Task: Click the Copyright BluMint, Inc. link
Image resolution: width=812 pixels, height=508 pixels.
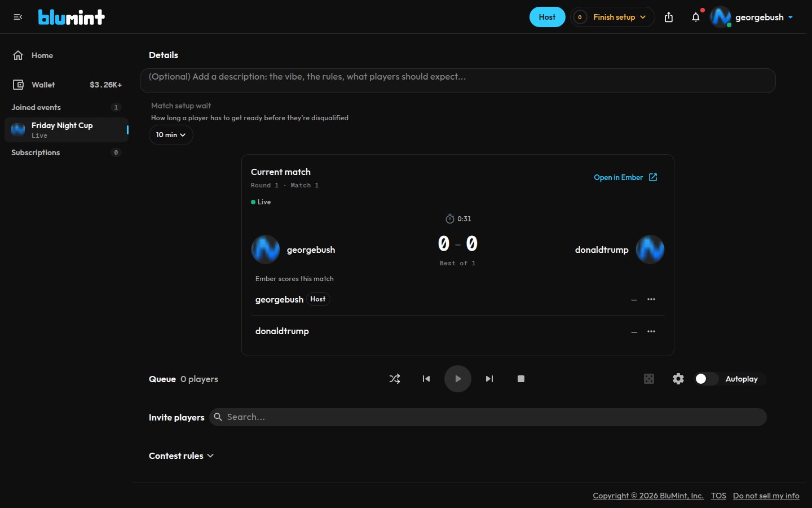Action: point(648,496)
